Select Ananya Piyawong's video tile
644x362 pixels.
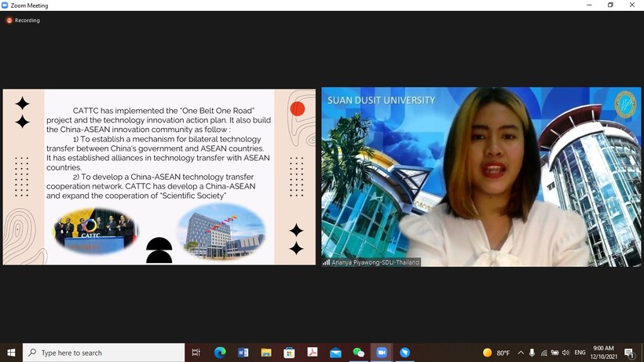(x=481, y=177)
